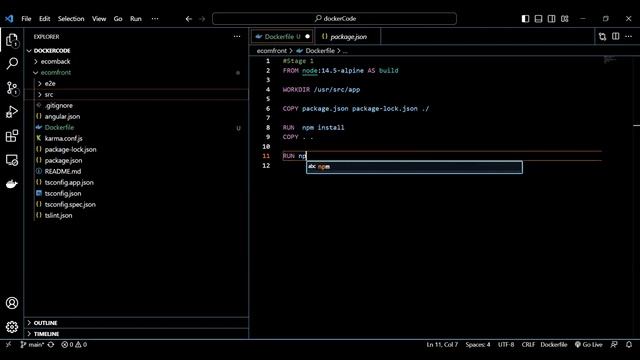The width and height of the screenshot is (640, 360).
Task: Synchronize changes icon in the status bar
Action: tap(51, 344)
